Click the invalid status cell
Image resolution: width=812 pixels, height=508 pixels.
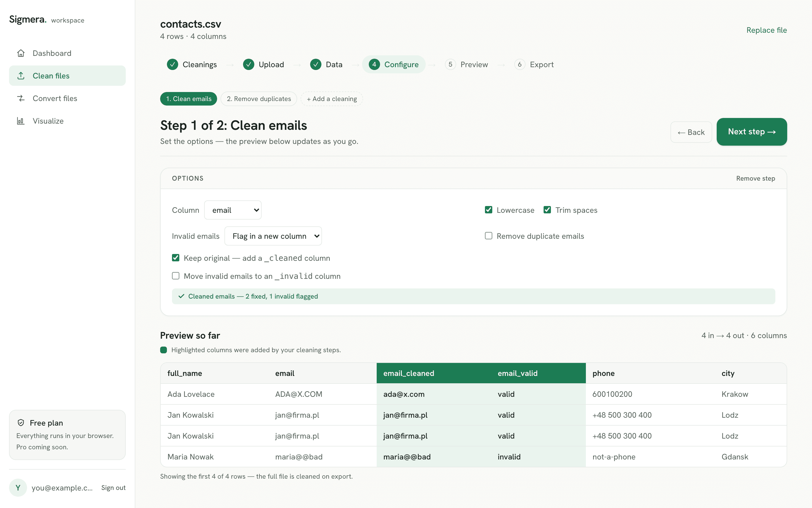tap(539, 457)
